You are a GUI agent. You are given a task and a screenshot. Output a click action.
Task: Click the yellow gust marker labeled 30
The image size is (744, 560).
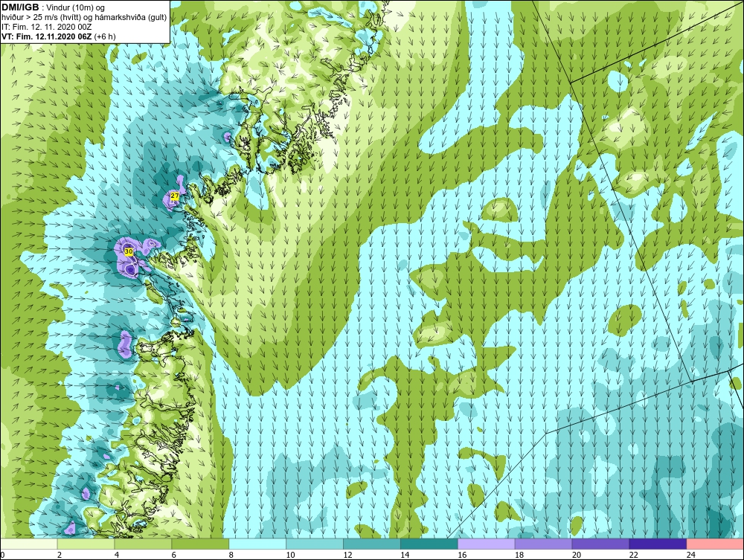click(x=128, y=251)
